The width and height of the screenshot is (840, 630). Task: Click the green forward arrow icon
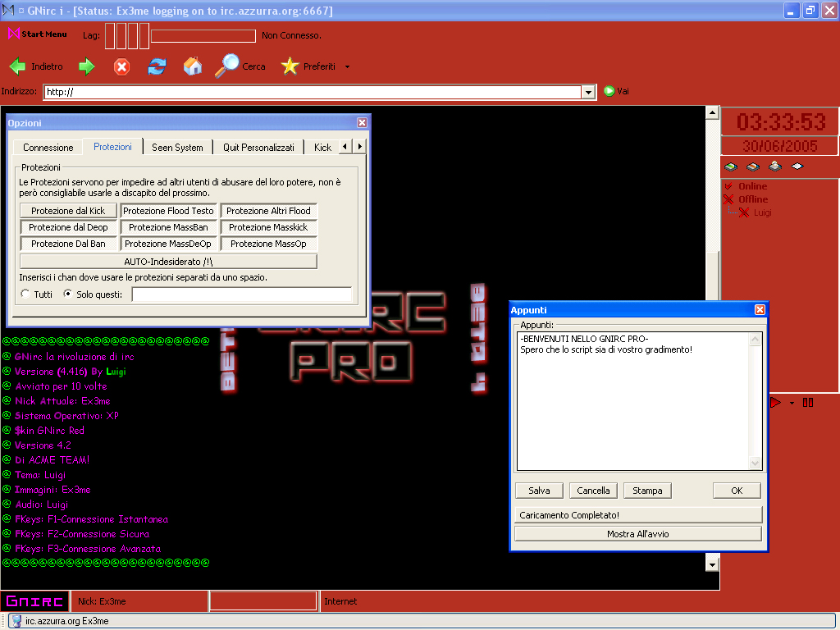tap(87, 66)
